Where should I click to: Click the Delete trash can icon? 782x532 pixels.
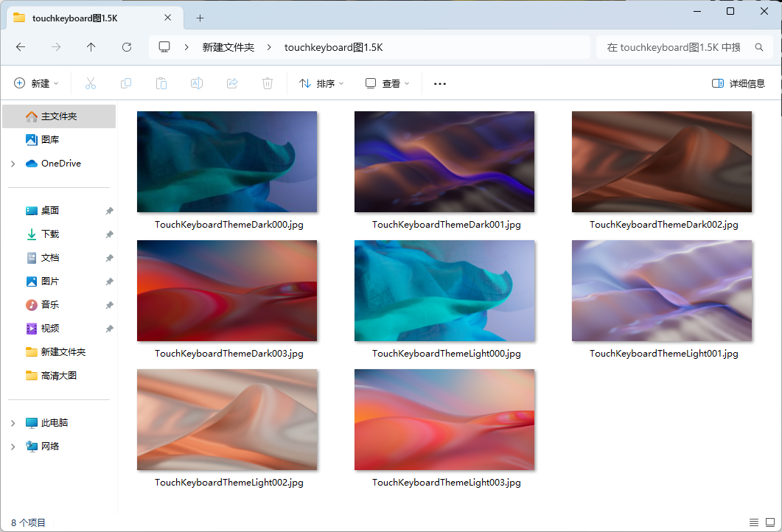[268, 83]
